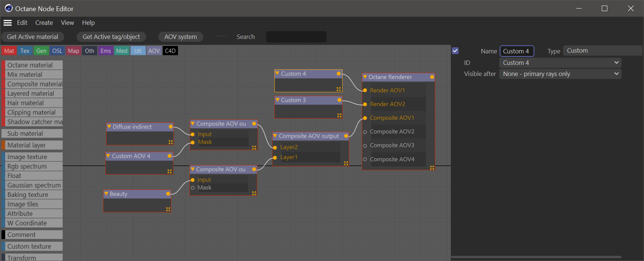Open the Help menu
The height and width of the screenshot is (261, 644).
click(88, 23)
